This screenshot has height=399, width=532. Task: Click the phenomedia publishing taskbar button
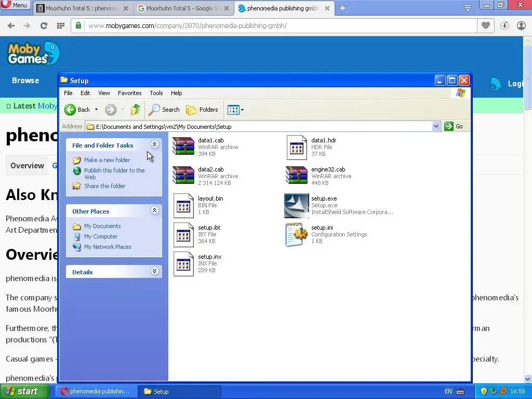coord(96,392)
